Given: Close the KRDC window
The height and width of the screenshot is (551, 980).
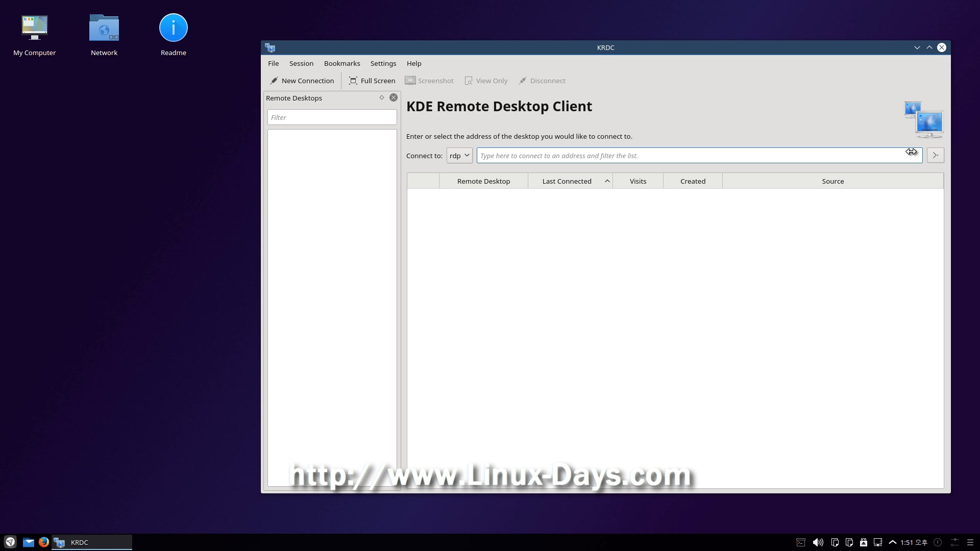Looking at the screenshot, I should pyautogui.click(x=942, y=47).
